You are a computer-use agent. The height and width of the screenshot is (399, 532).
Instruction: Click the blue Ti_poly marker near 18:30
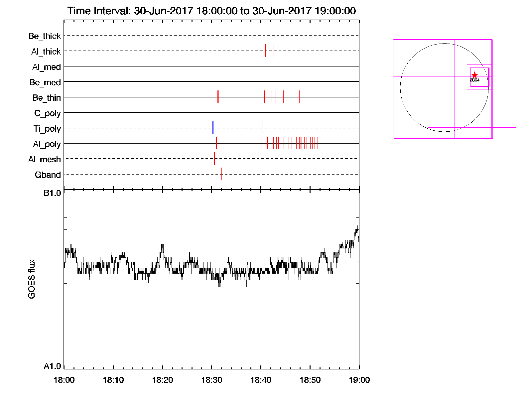212,128
